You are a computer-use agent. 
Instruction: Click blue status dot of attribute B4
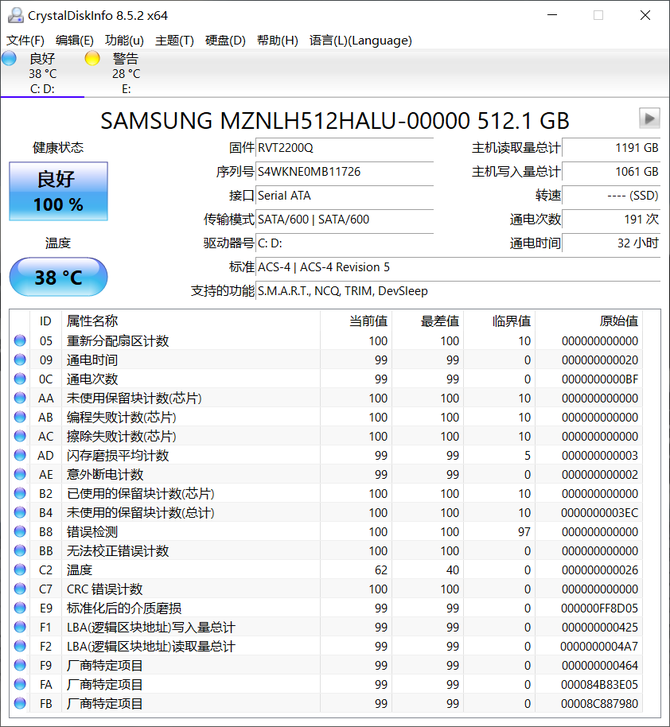click(20, 512)
